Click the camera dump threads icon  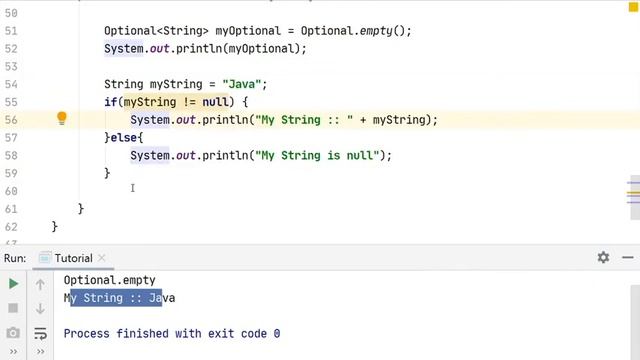coord(13,333)
